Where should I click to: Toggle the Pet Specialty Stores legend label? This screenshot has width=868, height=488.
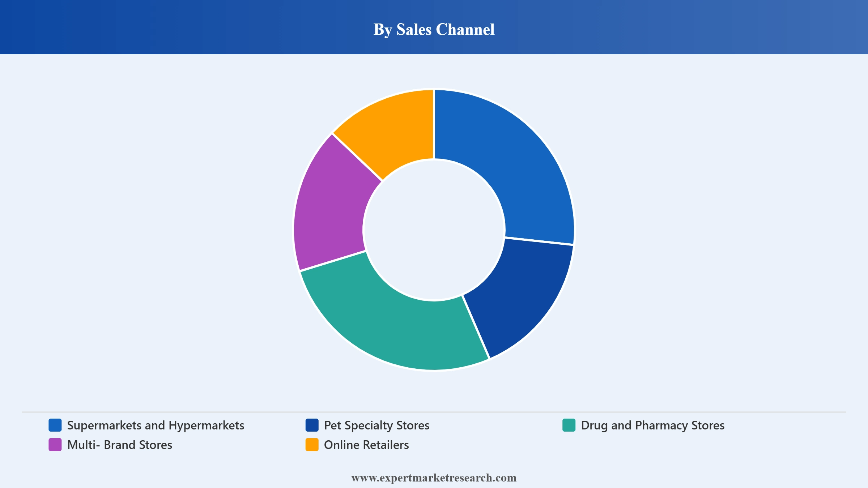(376, 425)
